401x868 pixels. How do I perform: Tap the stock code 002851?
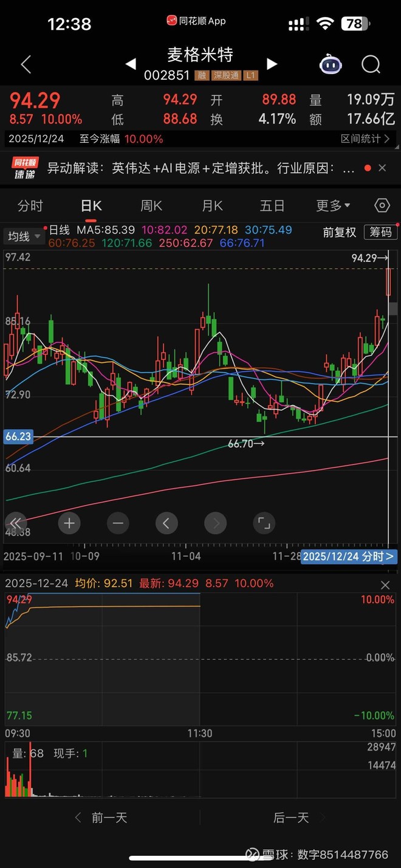(168, 75)
